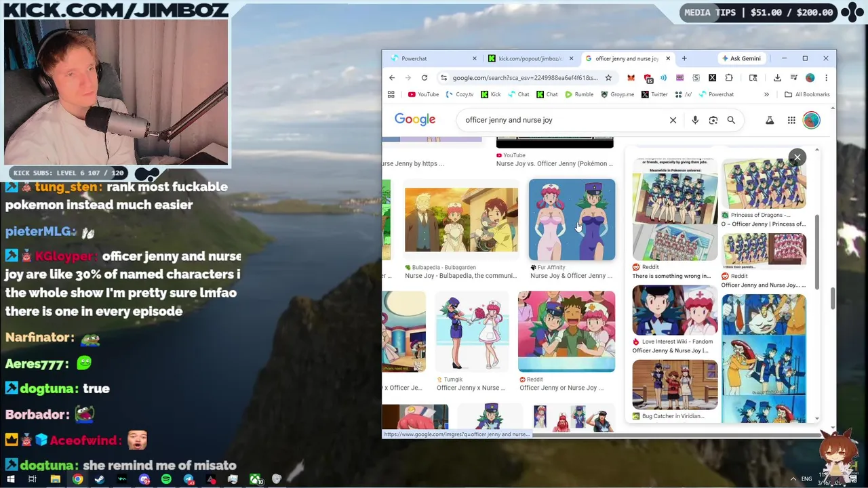868x488 pixels.
Task: Open Nurse Joy vs. Officer Jenny YouTube result
Action: tap(555, 163)
